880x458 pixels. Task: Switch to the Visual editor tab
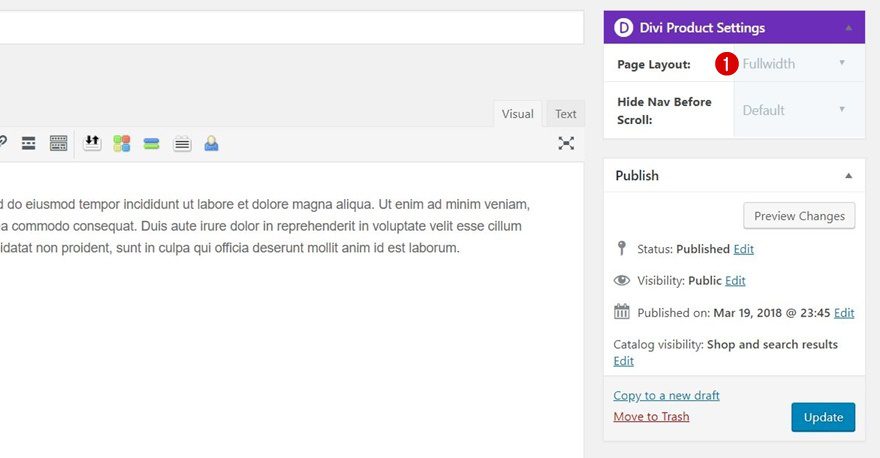[517, 114]
